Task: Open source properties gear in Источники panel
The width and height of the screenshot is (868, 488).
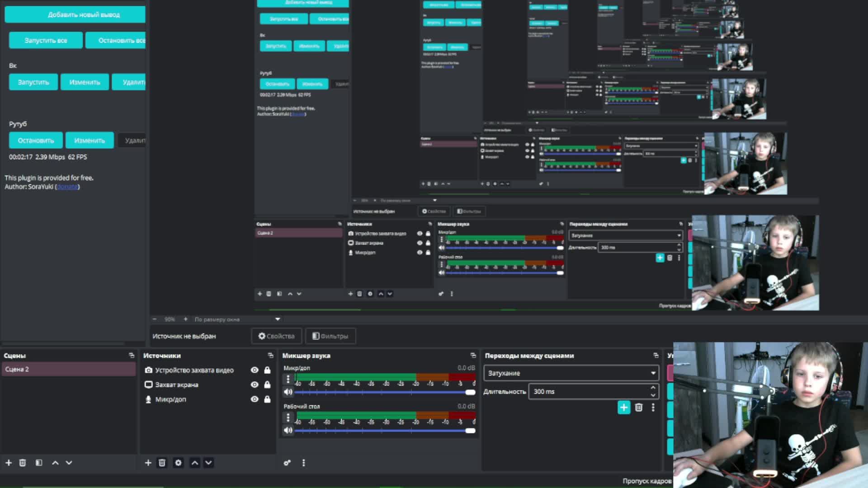Action: coord(178,463)
